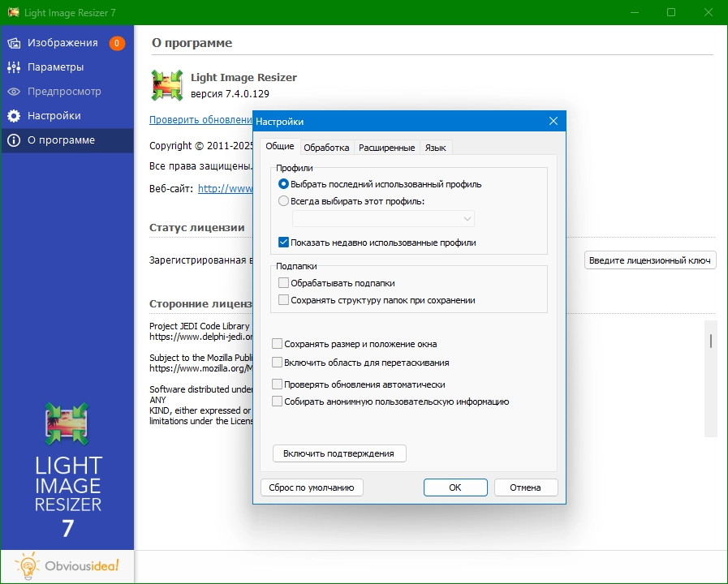Open Предпросмотр in the sidebar
The image size is (728, 584).
coord(67,92)
